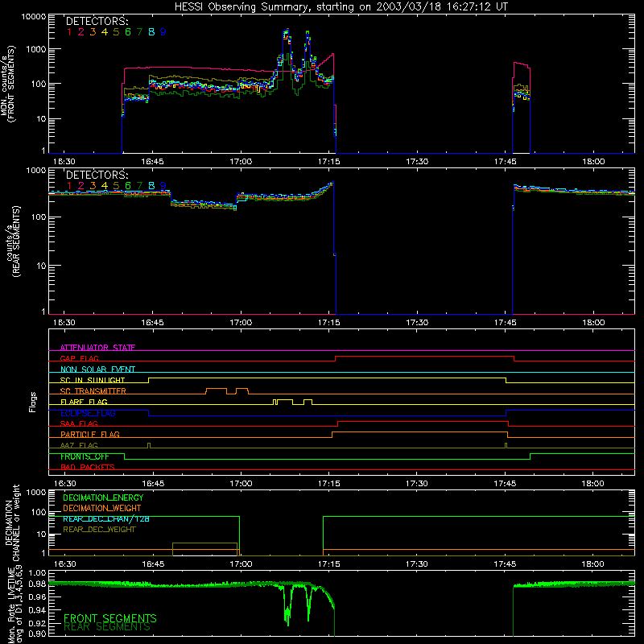This screenshot has height=644, width=644.
Task: Select cyan detector 8 in front segments legend
Action: pyautogui.click(x=151, y=32)
